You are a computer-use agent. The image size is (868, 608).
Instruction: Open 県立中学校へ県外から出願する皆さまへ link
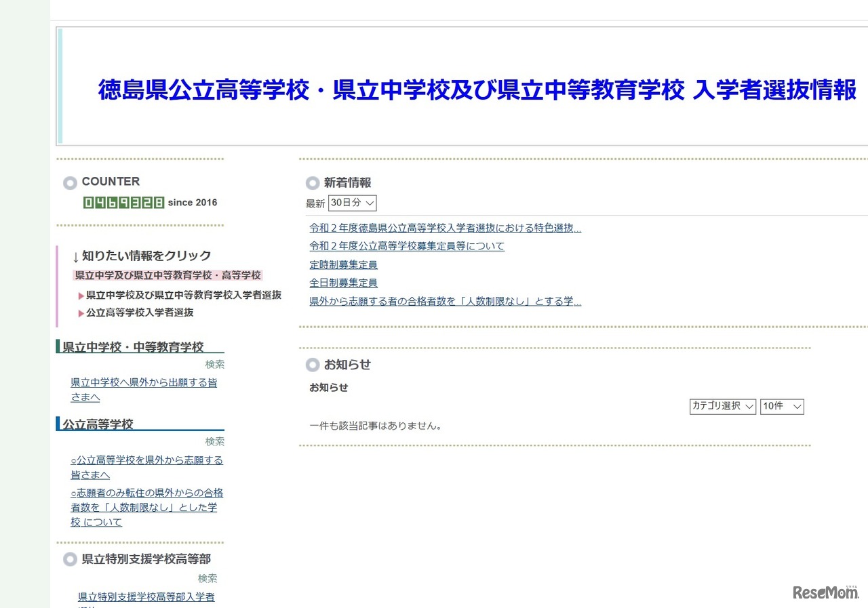(145, 382)
